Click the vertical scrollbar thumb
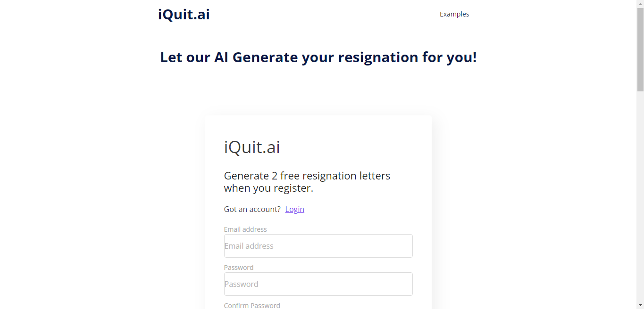 (640, 47)
